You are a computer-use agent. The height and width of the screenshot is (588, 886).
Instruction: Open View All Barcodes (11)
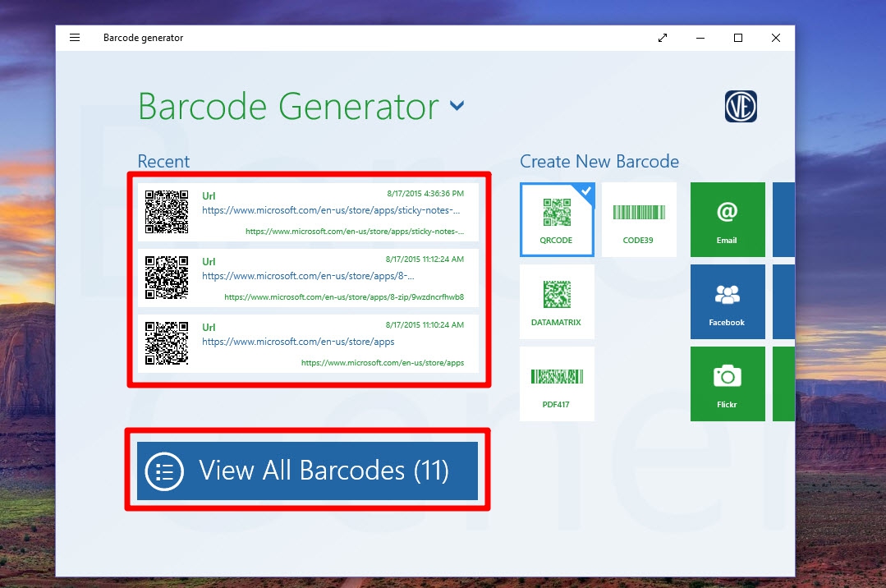[x=307, y=471]
